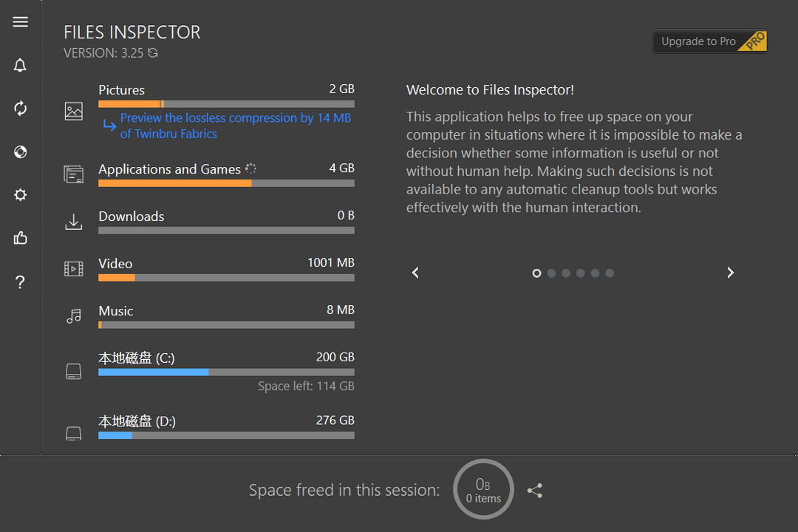This screenshot has width=798, height=532.
Task: Select the first carousel page dot
Action: point(537,273)
